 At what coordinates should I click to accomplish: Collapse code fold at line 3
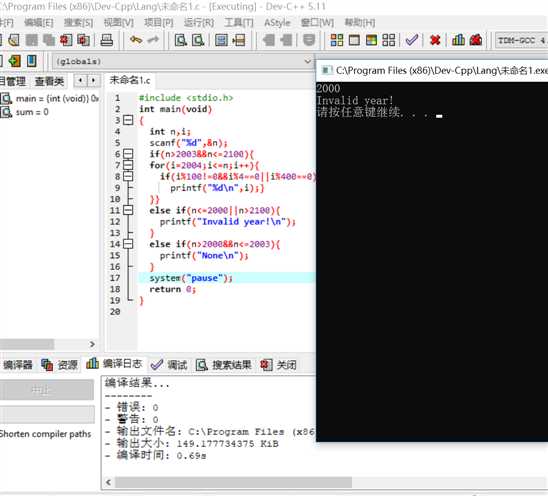pyautogui.click(x=128, y=121)
